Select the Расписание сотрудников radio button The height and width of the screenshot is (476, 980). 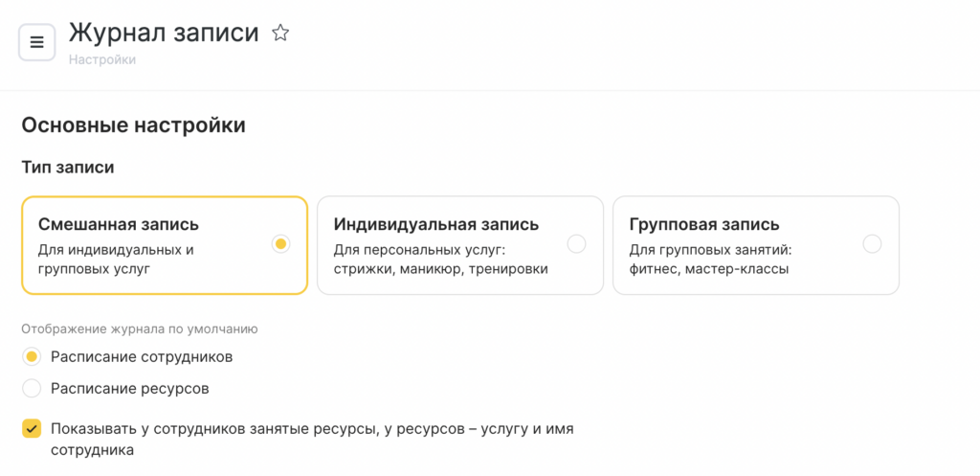pos(32,357)
